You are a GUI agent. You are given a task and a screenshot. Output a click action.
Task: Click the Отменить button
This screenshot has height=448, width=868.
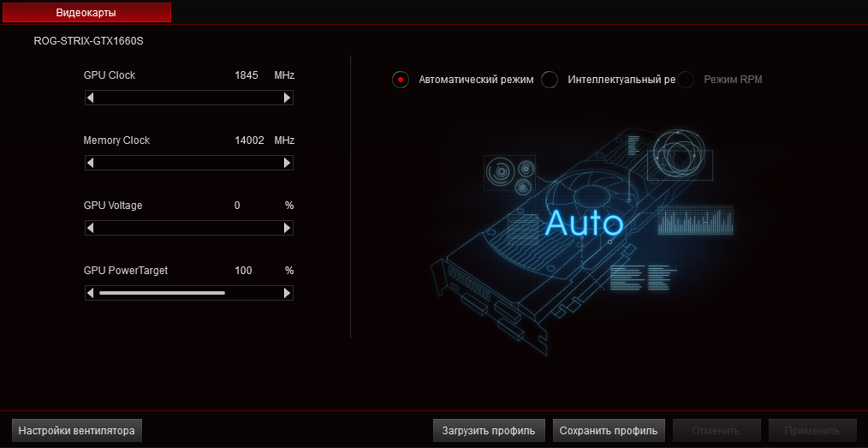tap(716, 430)
